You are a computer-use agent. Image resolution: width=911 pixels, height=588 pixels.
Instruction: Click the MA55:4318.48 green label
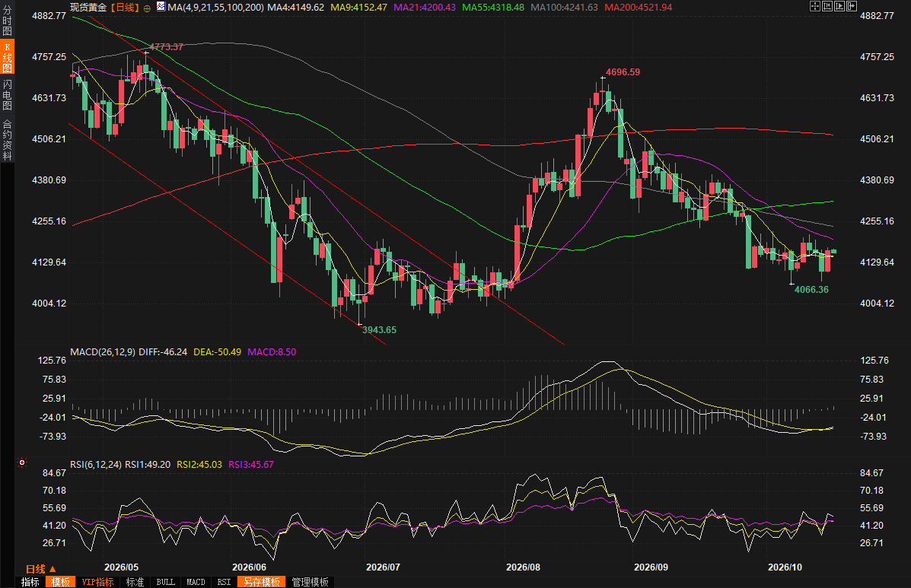pos(493,7)
